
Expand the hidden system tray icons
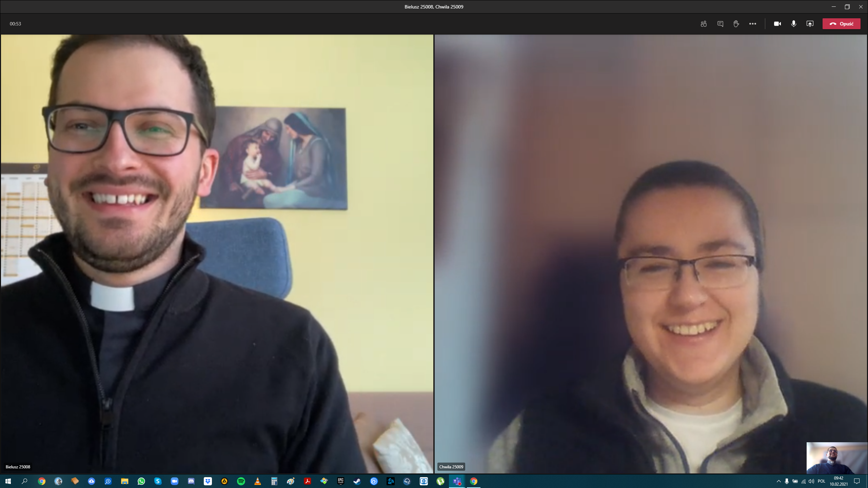(x=778, y=481)
